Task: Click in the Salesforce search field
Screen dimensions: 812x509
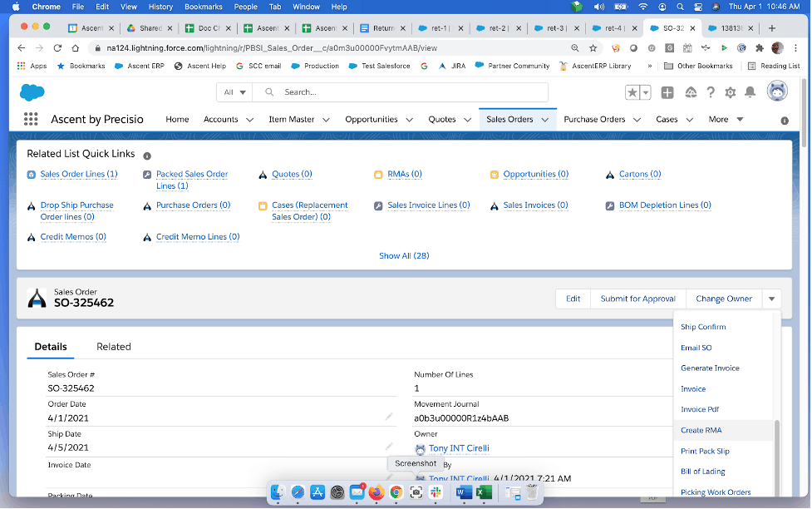Action: point(411,92)
